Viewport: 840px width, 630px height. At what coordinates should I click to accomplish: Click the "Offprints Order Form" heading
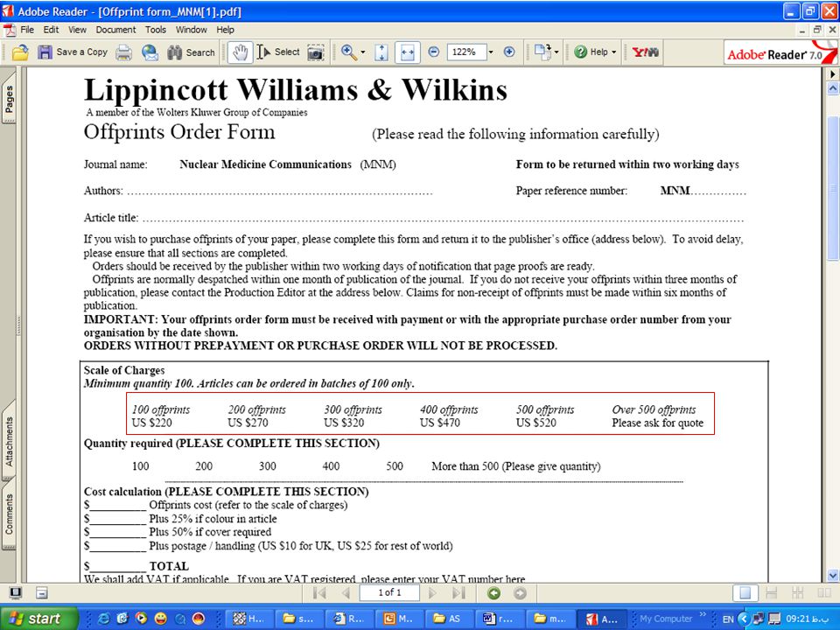(178, 132)
